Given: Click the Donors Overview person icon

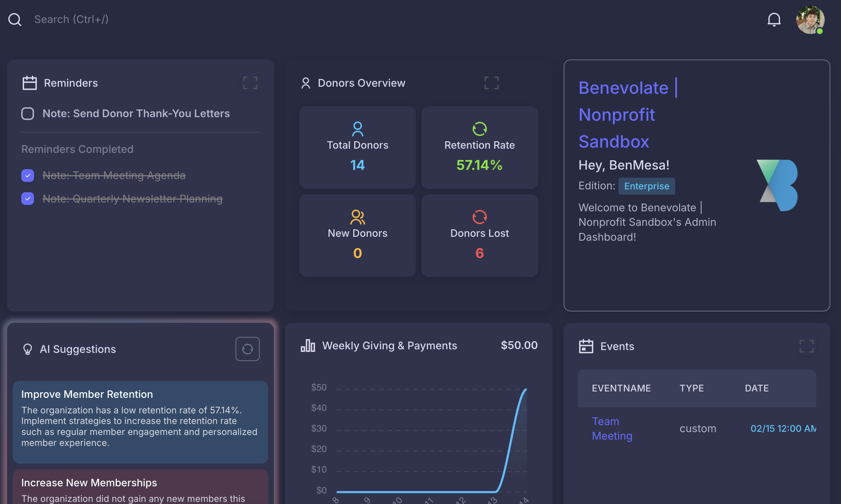Looking at the screenshot, I should click(x=305, y=83).
